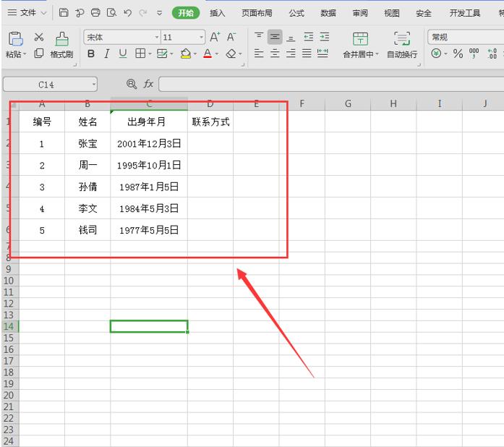Viewport: 504px width, 447px height.
Task: Click the formula bar input field
Action: click(x=331, y=84)
